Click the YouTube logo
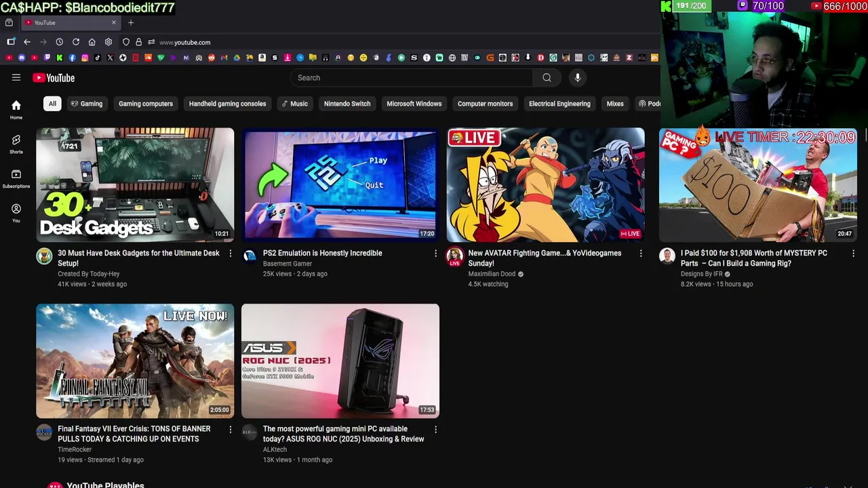Screen dimensions: 868x488 coord(54,78)
